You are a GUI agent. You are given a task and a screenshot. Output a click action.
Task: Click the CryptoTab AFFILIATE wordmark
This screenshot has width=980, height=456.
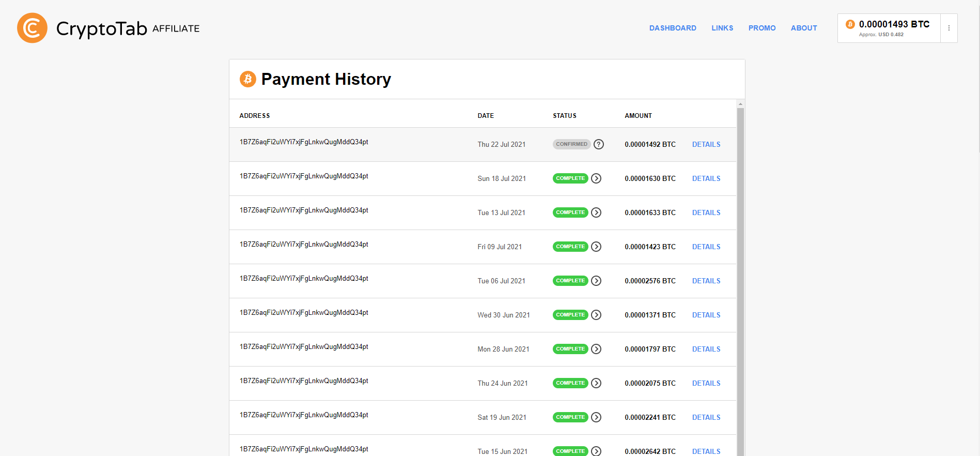(128, 28)
